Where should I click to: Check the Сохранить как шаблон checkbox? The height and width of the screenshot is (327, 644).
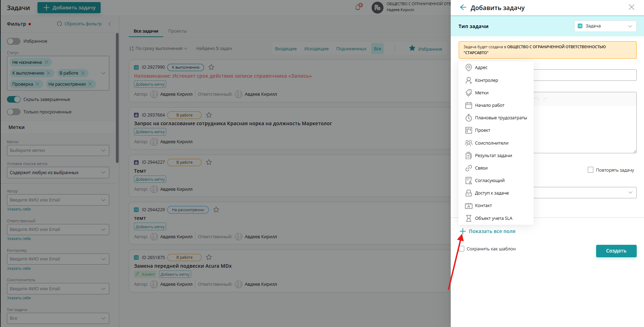pyautogui.click(x=461, y=249)
